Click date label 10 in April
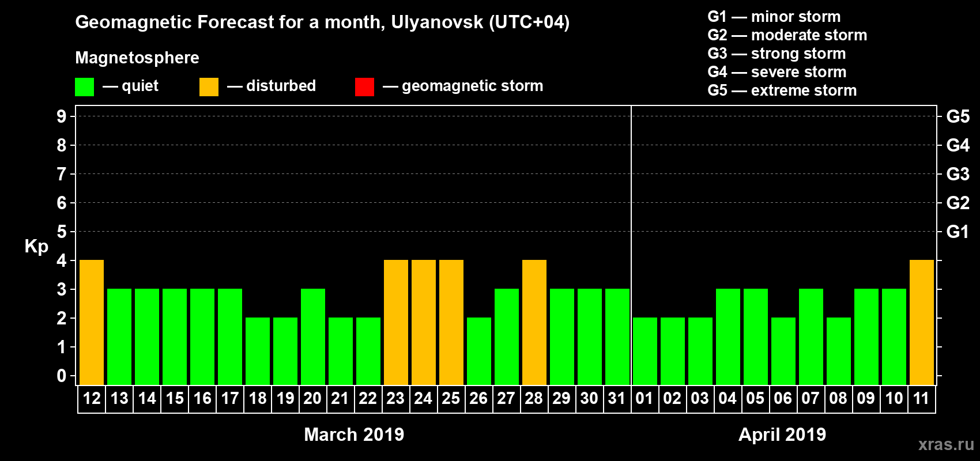The image size is (980, 461). [x=894, y=399]
